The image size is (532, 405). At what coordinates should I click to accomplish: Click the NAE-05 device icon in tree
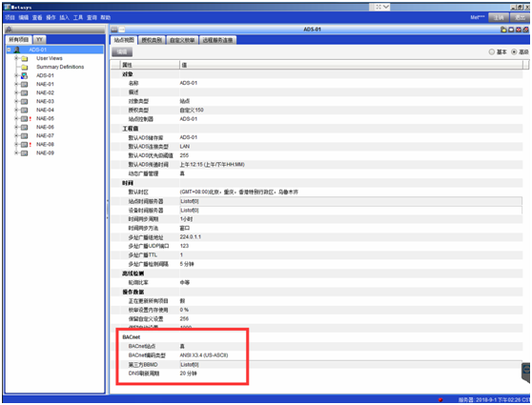point(24,119)
